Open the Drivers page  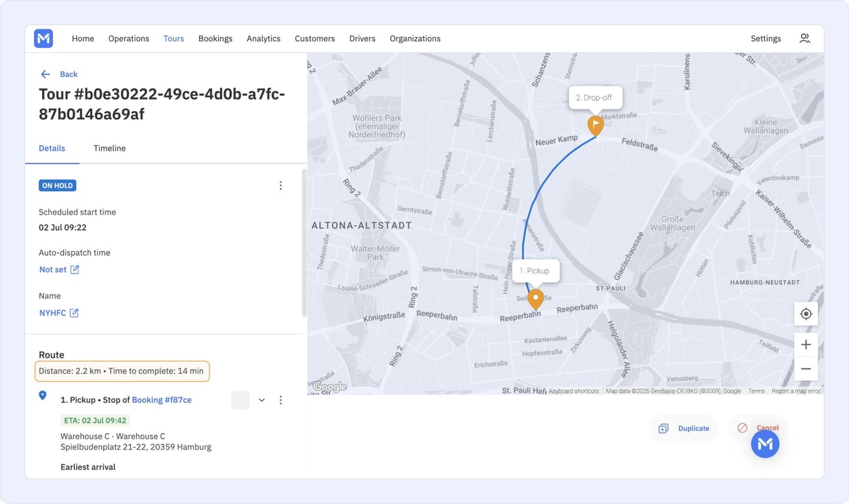362,39
